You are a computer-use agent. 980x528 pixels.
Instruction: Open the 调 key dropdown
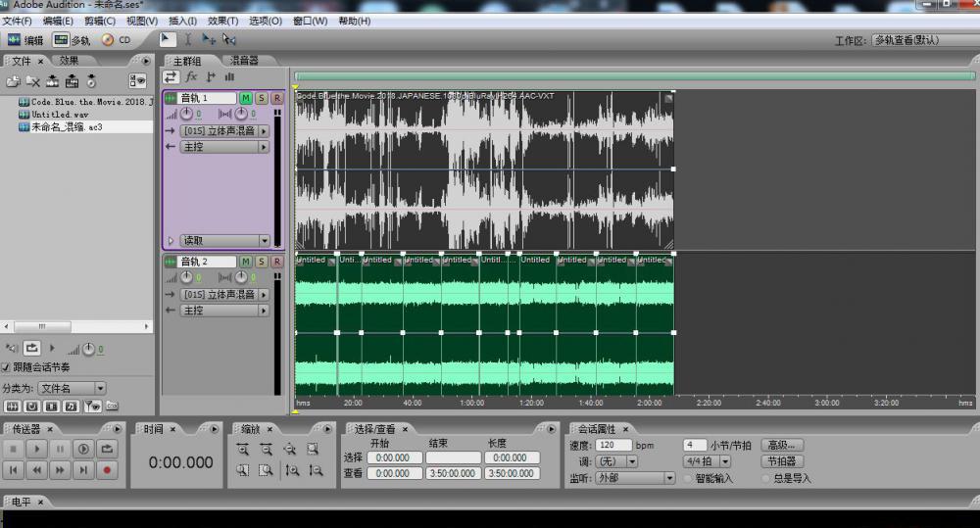tap(616, 461)
